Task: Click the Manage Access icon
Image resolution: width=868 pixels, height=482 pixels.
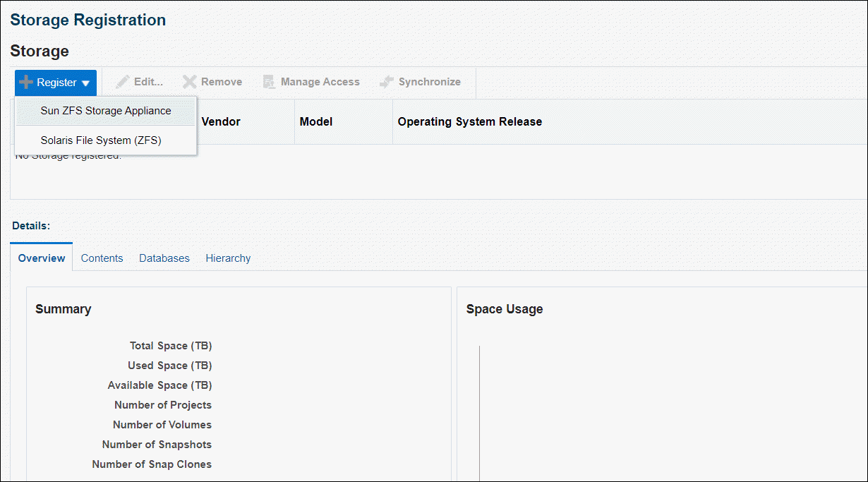Action: point(269,82)
